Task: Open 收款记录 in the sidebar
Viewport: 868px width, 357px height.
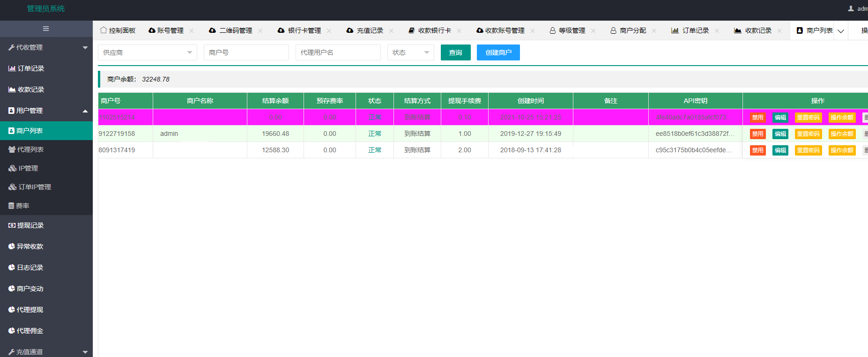Action: (46, 89)
